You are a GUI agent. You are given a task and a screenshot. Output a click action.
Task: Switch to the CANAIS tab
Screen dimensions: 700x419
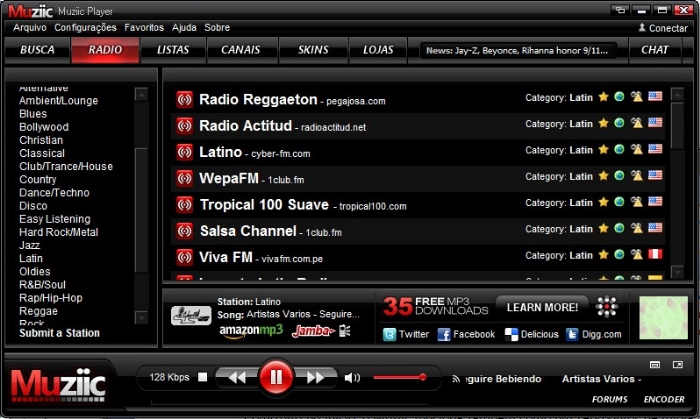point(240,49)
